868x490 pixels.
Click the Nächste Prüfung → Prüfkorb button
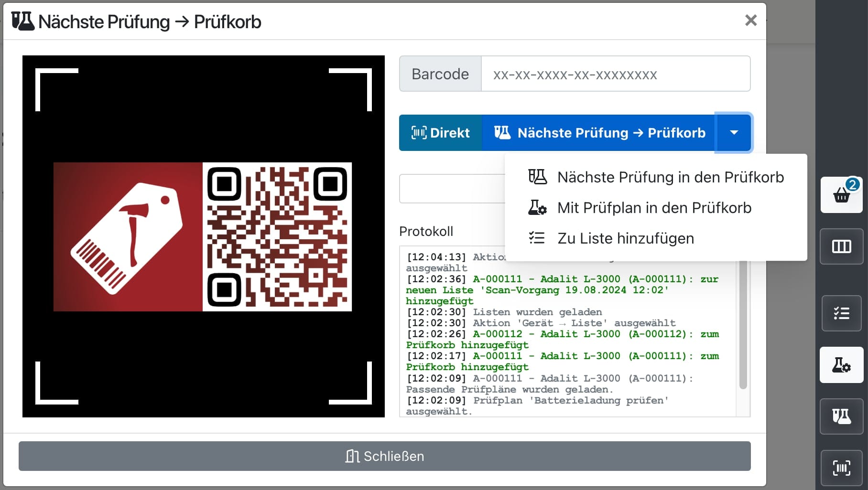coord(599,133)
